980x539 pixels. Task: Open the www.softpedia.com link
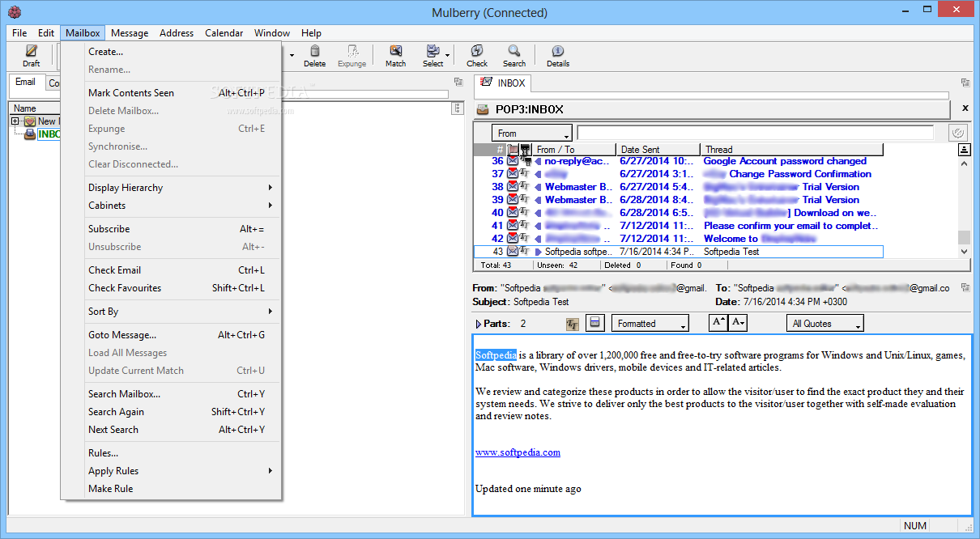[518, 452]
